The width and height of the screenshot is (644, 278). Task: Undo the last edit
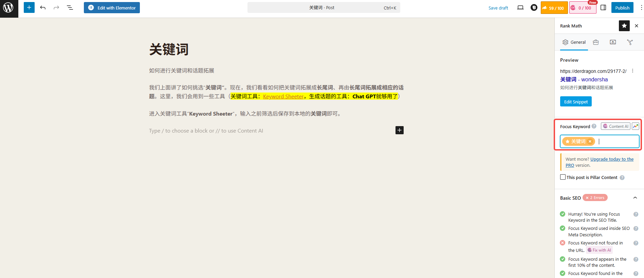[x=43, y=7]
